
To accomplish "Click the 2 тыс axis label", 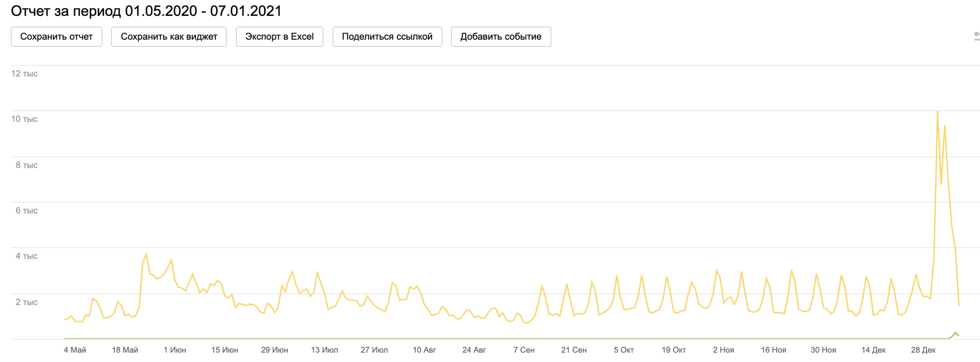I will (27, 302).
